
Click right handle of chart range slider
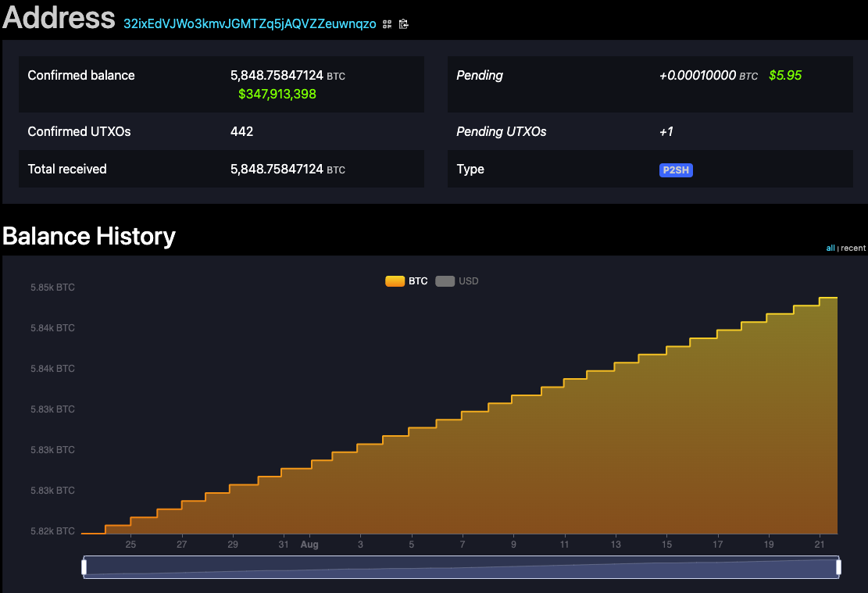coord(838,567)
